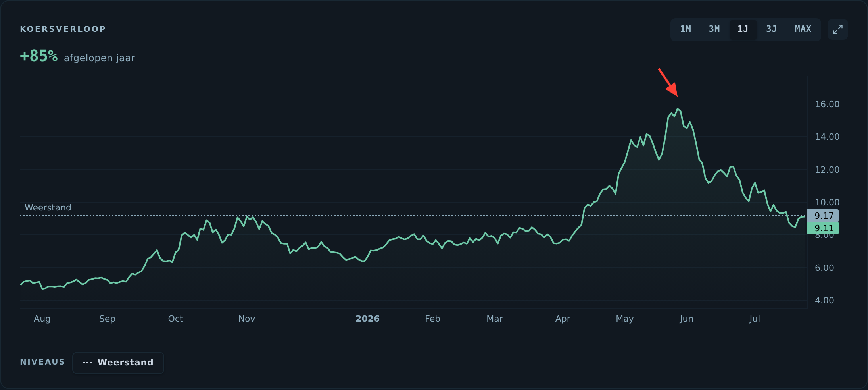Click the Jul month label
Screen dimensions: 868x390
[755, 319]
